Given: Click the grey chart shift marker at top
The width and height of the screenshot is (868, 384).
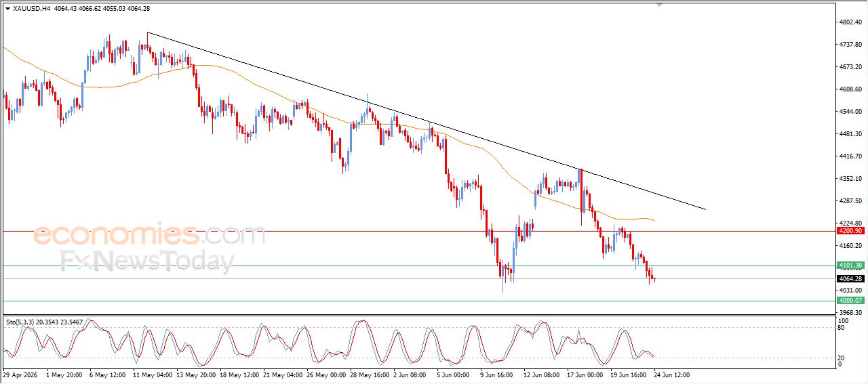Looking at the screenshot, I should 659,5.
